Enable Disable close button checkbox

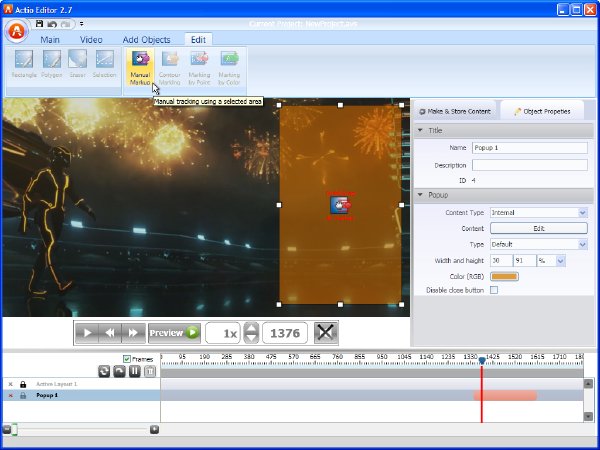(494, 290)
